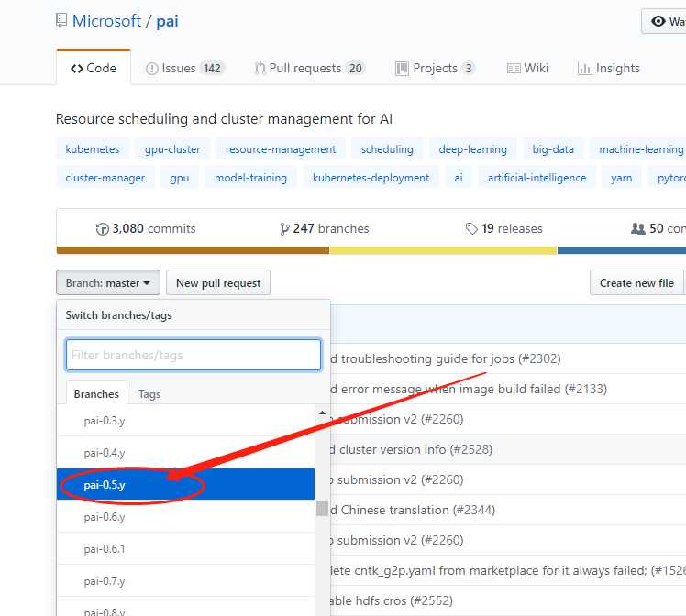Screen dimensions: 686x616
Task: Click the Projects board icon
Action: (x=402, y=69)
